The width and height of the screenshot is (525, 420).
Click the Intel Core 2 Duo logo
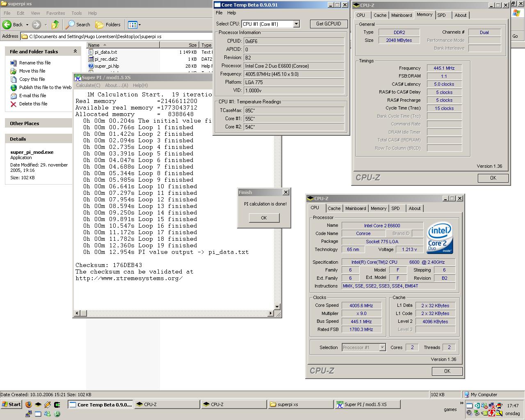pyautogui.click(x=440, y=238)
